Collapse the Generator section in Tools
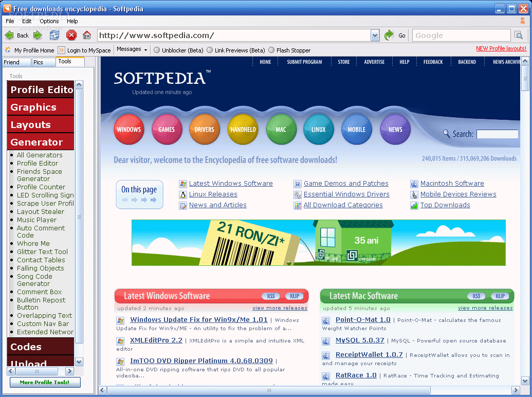The width and height of the screenshot is (532, 397). [41, 142]
